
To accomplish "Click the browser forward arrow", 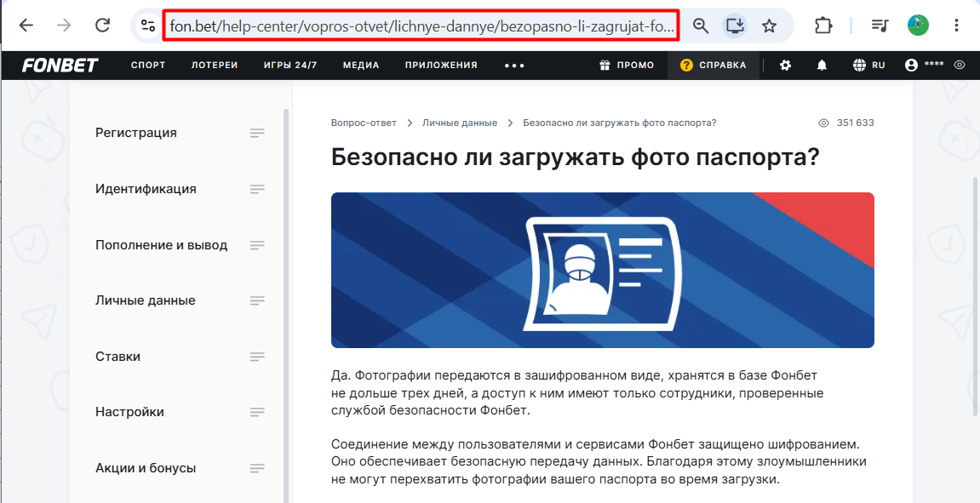I will click(x=64, y=26).
